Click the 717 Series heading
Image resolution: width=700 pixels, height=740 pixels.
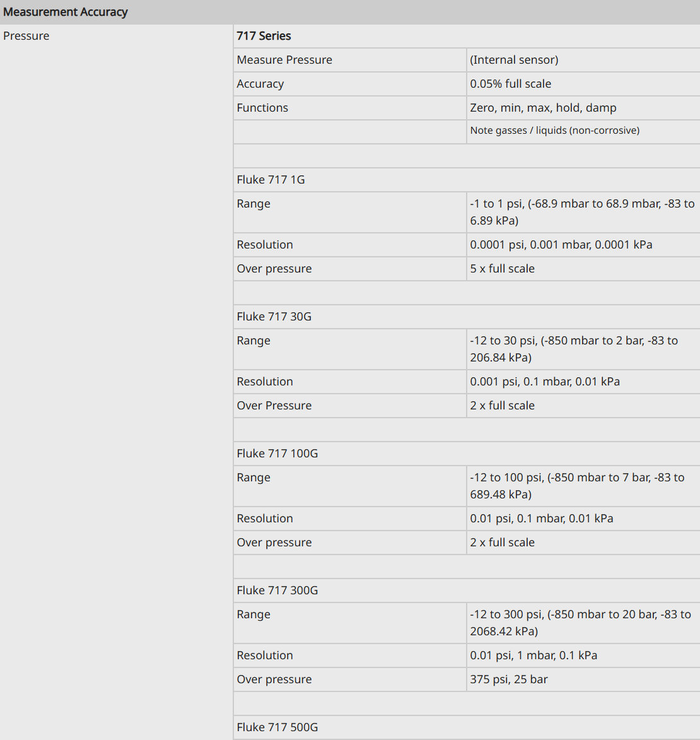tap(264, 36)
